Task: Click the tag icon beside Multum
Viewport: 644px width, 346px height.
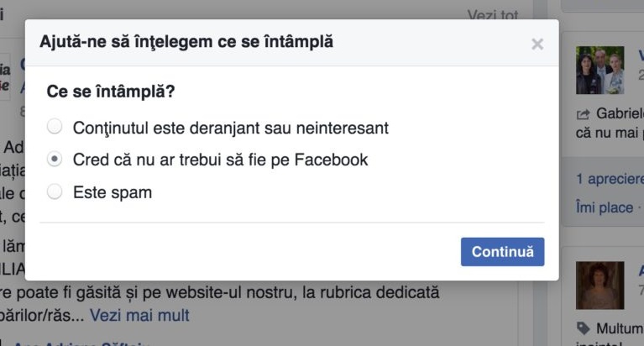Action: point(583,328)
